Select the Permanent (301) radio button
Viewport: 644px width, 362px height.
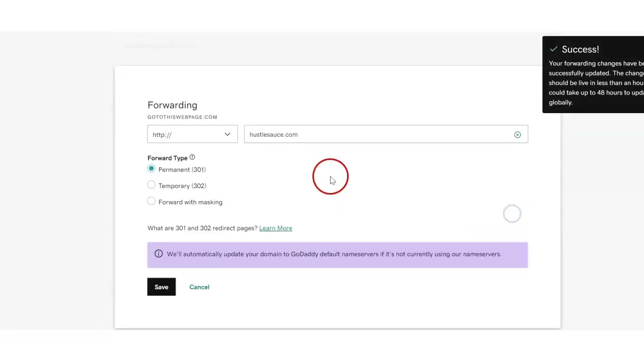tap(151, 169)
